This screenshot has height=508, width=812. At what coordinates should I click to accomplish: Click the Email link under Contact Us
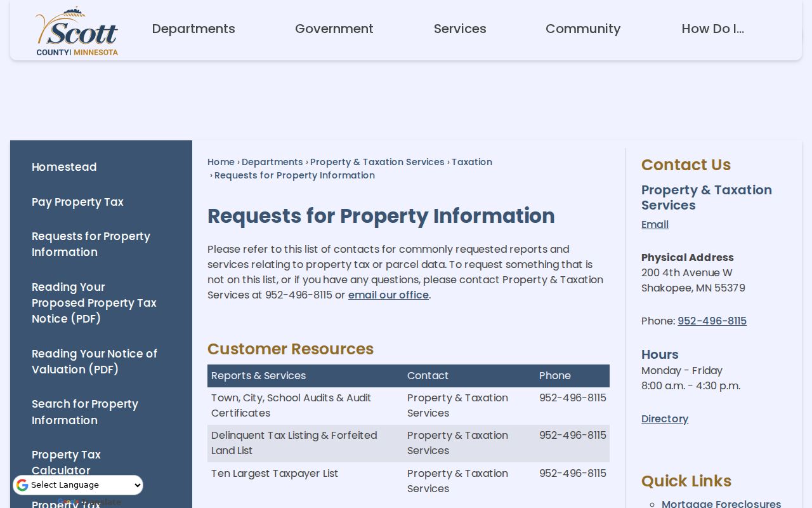[655, 224]
